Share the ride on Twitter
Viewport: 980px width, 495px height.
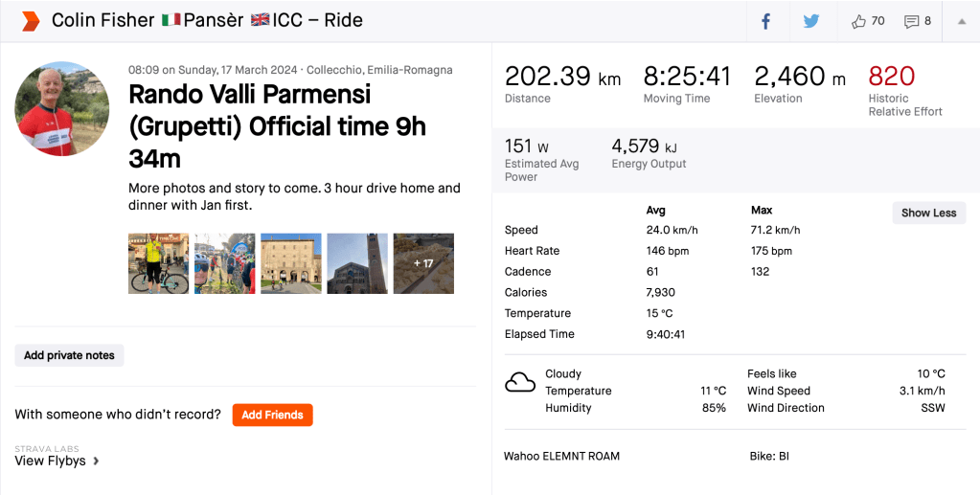pos(811,21)
